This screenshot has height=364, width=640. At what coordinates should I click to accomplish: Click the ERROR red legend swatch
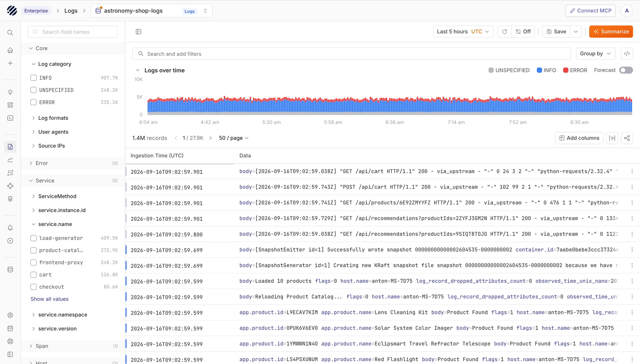(x=565, y=70)
